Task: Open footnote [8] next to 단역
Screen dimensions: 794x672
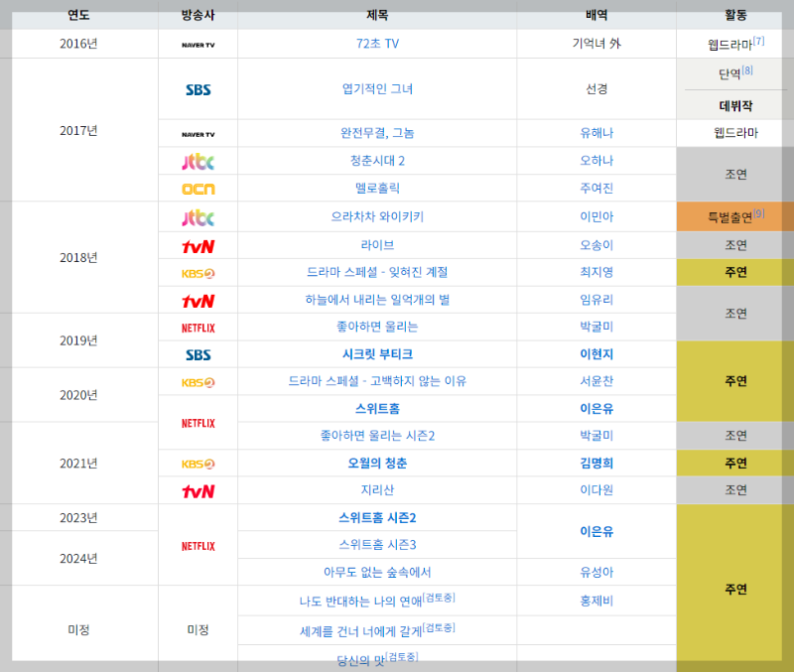Action: [747, 70]
